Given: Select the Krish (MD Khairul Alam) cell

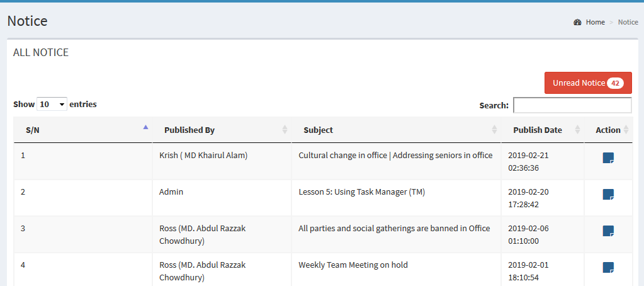Looking at the screenshot, I should [203, 156].
